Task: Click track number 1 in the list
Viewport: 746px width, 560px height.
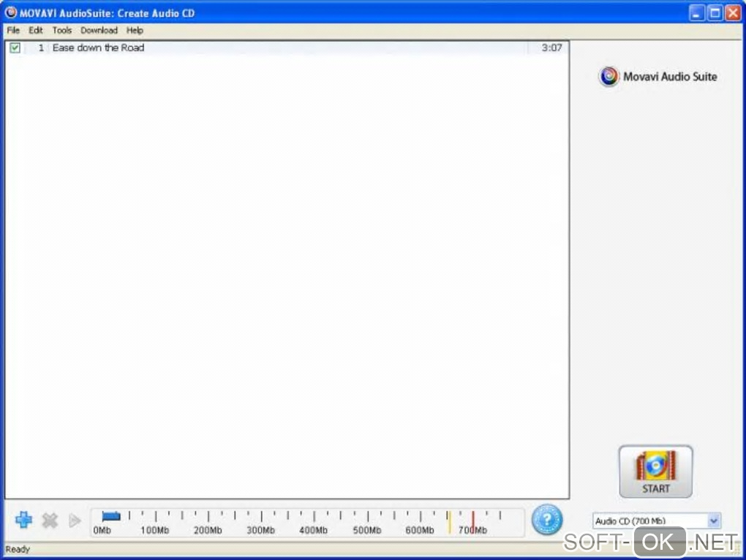Action: pyautogui.click(x=41, y=48)
